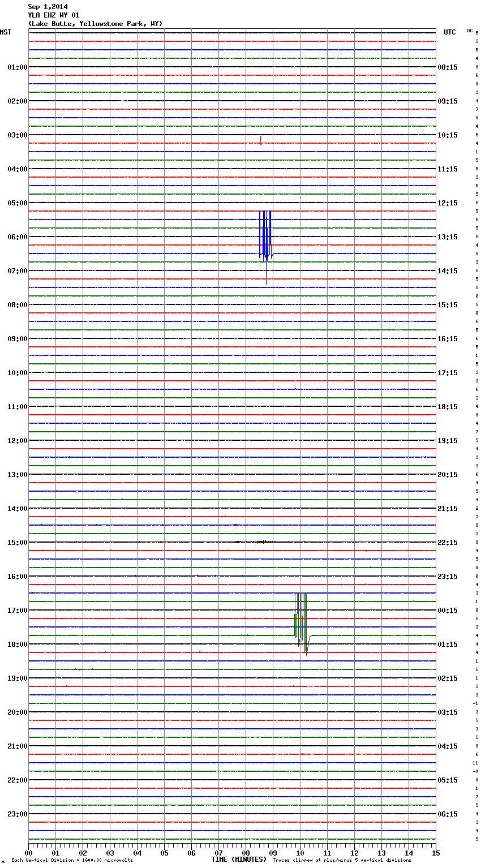
Task: Click the 22:15 UTC time label
Action: tap(448, 543)
